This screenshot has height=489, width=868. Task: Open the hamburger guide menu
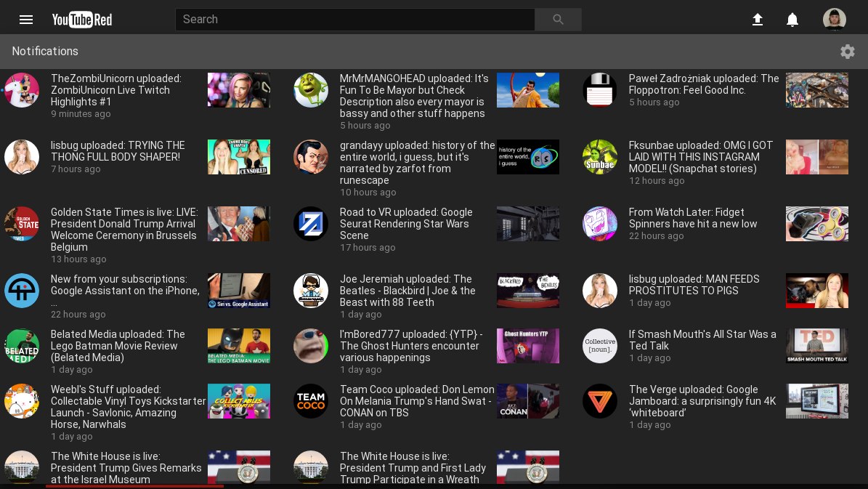26,20
